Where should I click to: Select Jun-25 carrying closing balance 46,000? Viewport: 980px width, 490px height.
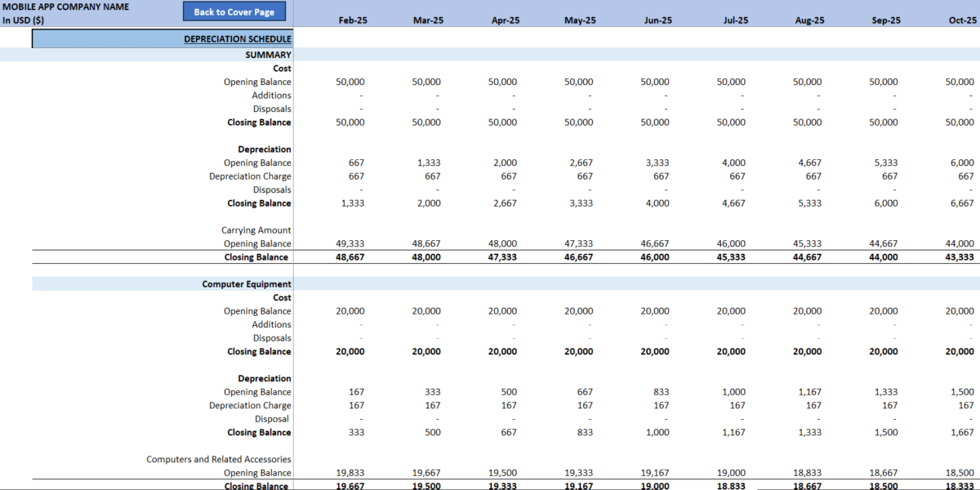(655, 257)
